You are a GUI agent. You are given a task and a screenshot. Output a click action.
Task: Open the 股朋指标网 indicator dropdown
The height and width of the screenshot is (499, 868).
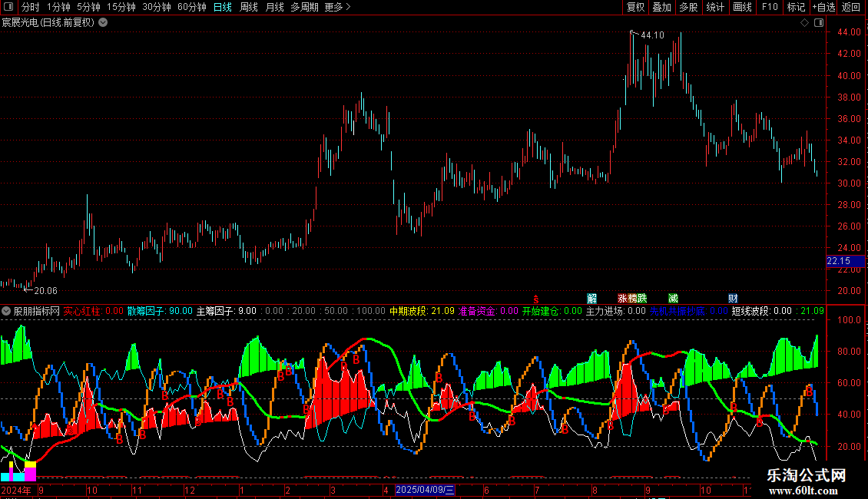pyautogui.click(x=6, y=312)
